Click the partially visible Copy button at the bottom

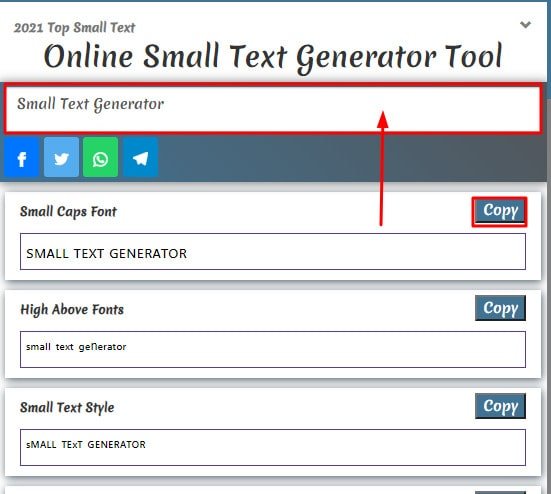500,492
